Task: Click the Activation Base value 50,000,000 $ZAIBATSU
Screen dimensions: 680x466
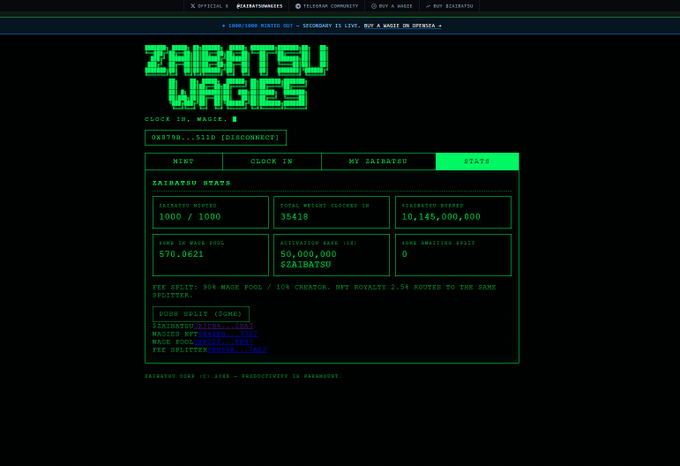Action: (x=308, y=259)
